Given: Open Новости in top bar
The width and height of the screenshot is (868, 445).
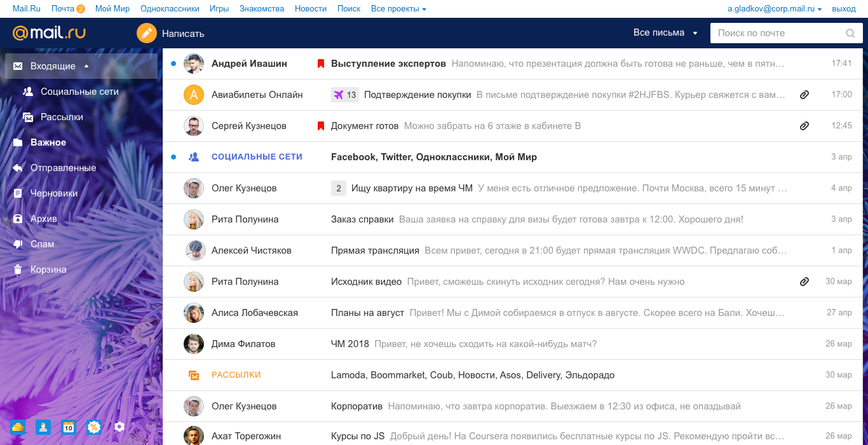Looking at the screenshot, I should pos(311,9).
